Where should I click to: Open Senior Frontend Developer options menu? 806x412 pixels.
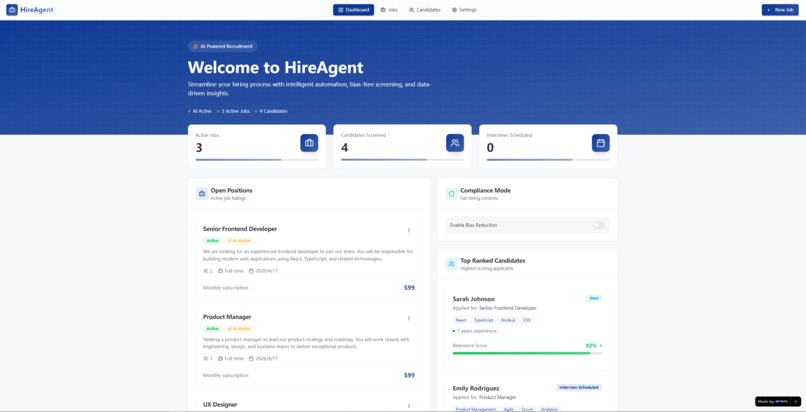coord(409,230)
